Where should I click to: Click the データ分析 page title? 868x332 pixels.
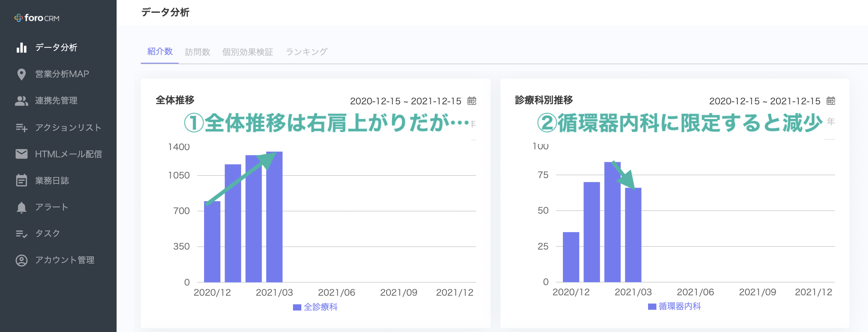click(165, 12)
